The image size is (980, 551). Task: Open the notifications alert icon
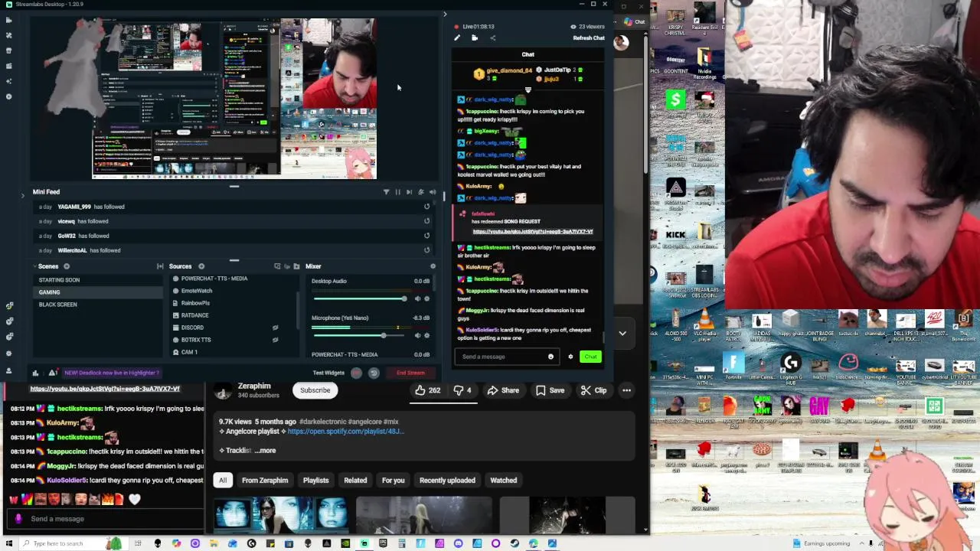[x=52, y=373]
